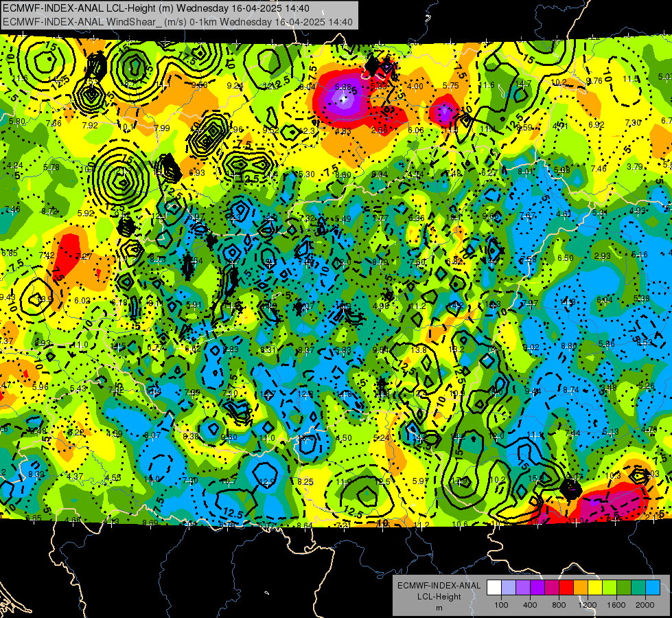This screenshot has height=618, width=672.
Task: Select the teal legend swatch
Action: coord(638,587)
